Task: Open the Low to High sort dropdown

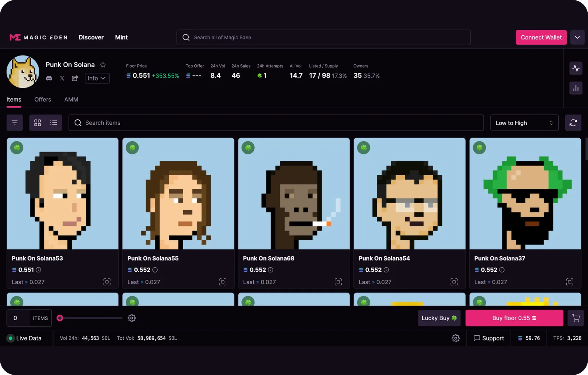Action: point(524,123)
